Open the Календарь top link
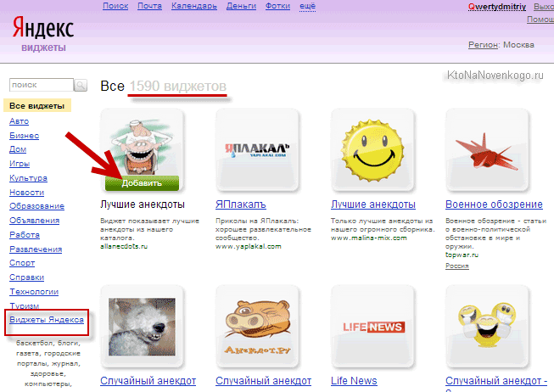 194,6
